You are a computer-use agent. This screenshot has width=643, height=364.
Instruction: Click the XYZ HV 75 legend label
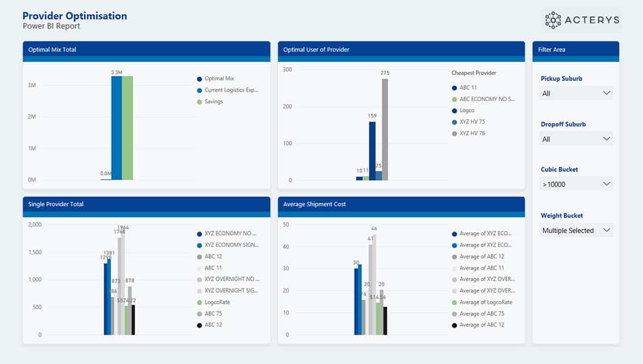pos(472,122)
